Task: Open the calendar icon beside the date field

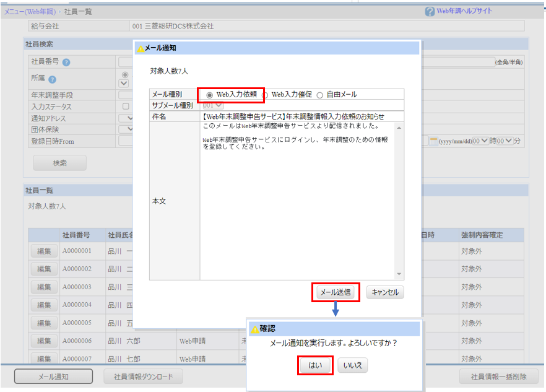Action: (x=433, y=141)
